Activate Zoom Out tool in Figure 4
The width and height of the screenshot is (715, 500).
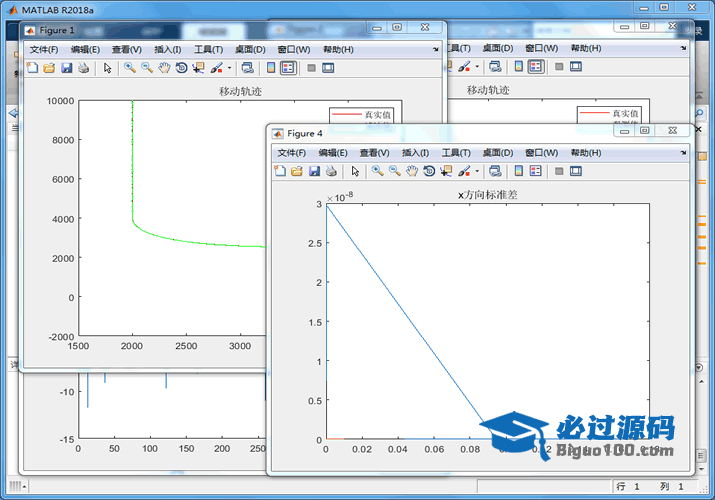[395, 171]
